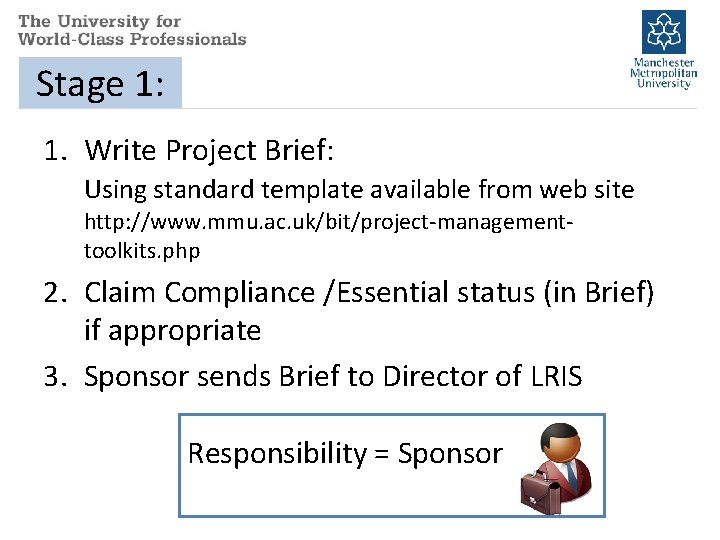Click the Write Project Brief heading
Viewport: 720px width, 540px height.
(209, 150)
